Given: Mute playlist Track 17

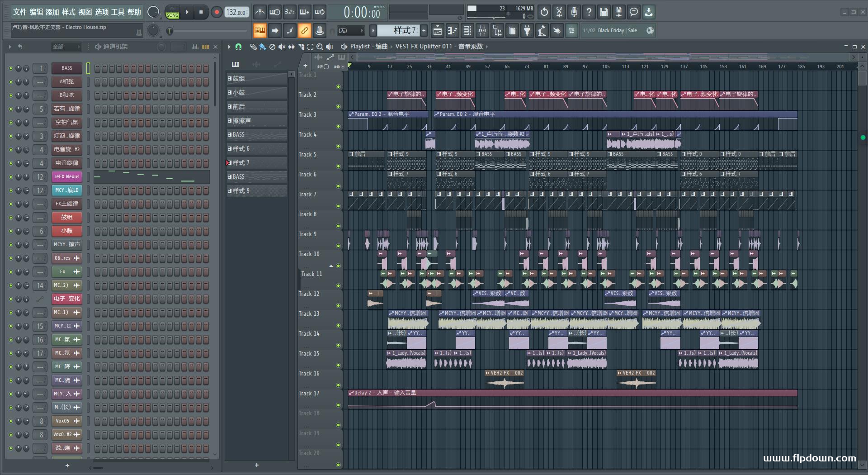Looking at the screenshot, I should 338,405.
